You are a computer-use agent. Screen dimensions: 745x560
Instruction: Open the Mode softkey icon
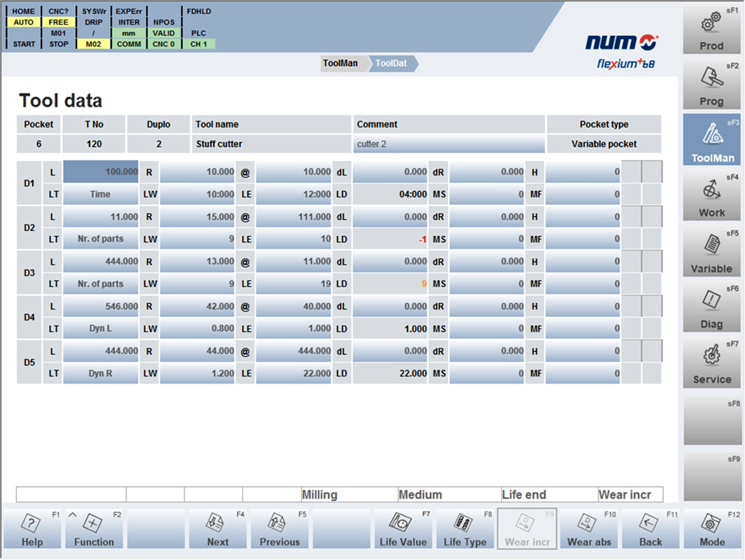click(x=712, y=527)
